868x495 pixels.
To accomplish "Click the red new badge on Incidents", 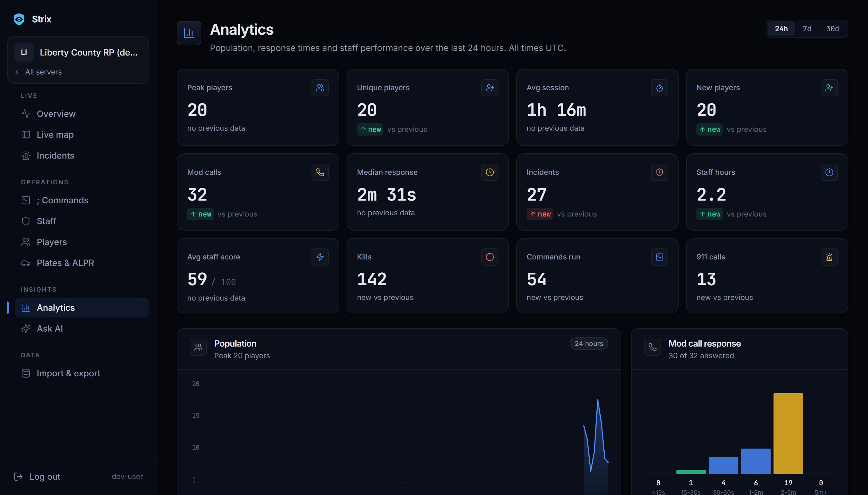I will (540, 214).
